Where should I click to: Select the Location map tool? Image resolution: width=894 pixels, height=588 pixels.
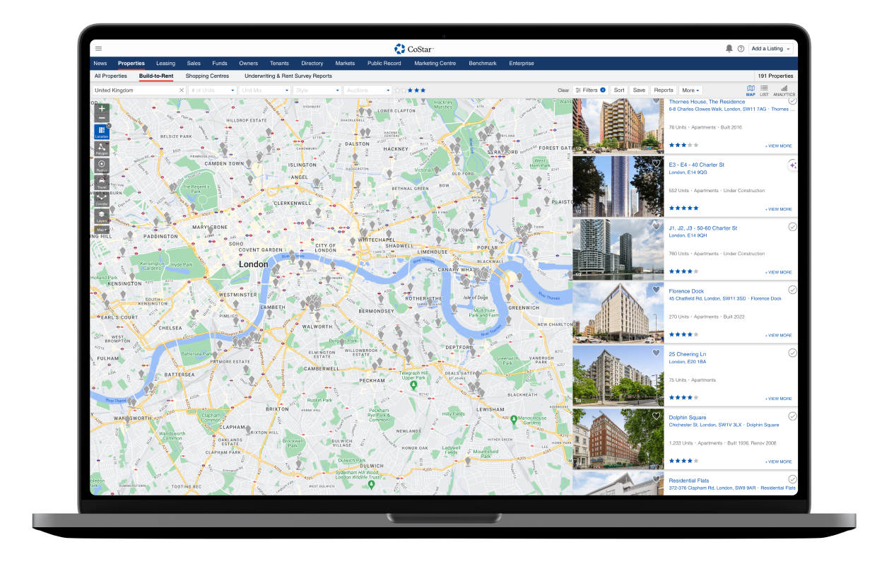(102, 132)
